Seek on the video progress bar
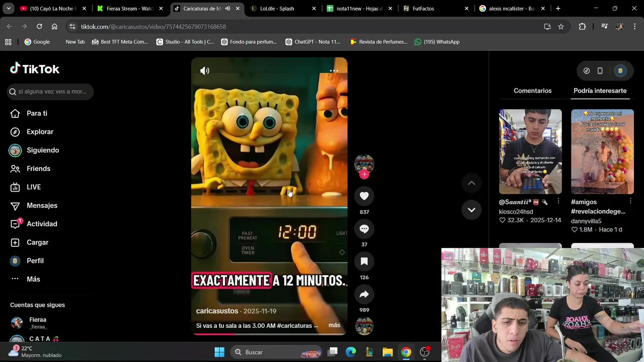The width and height of the screenshot is (644, 362). tap(269, 334)
